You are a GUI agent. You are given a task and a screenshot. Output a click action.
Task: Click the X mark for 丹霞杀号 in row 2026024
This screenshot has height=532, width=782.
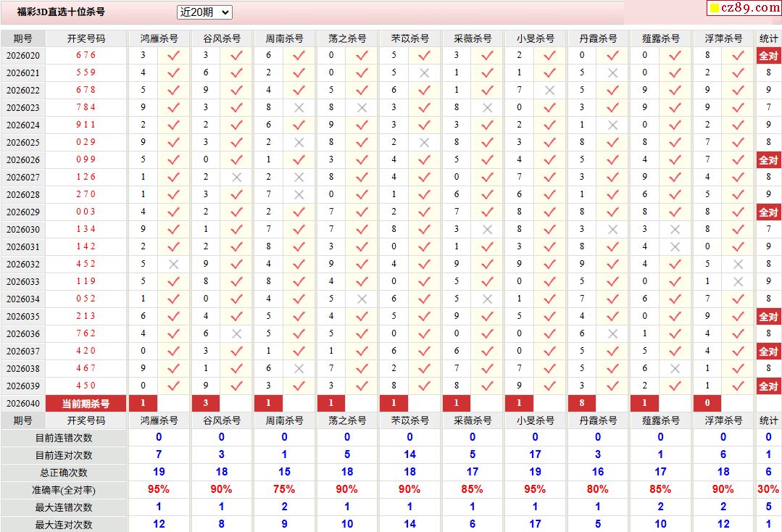coord(613,125)
